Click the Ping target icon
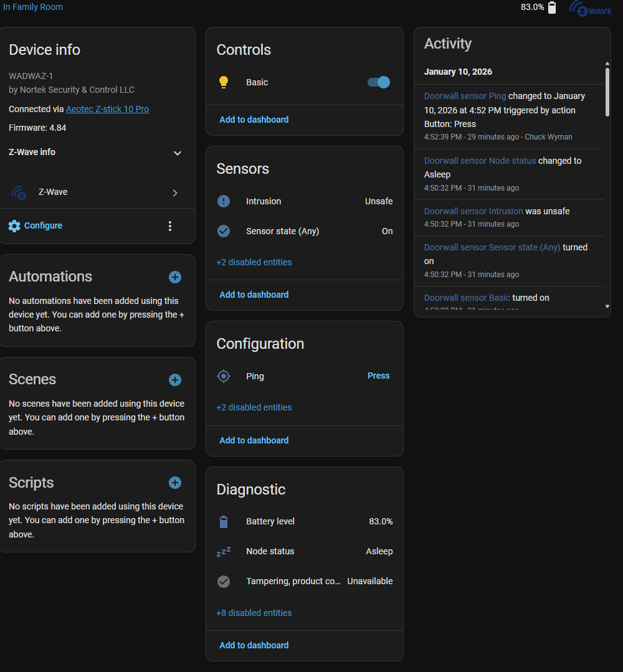 pyautogui.click(x=224, y=376)
